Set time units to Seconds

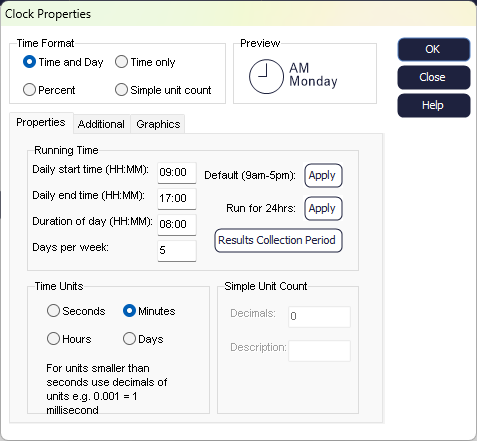(53, 311)
